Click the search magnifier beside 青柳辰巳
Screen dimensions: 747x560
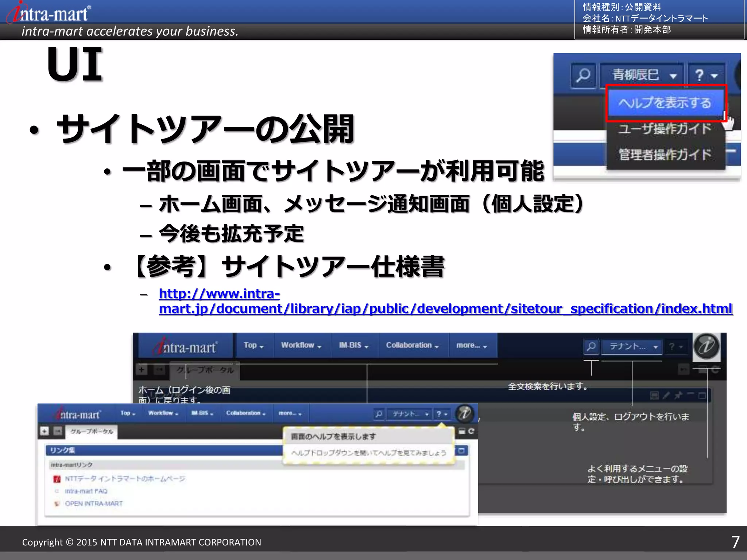coord(584,75)
